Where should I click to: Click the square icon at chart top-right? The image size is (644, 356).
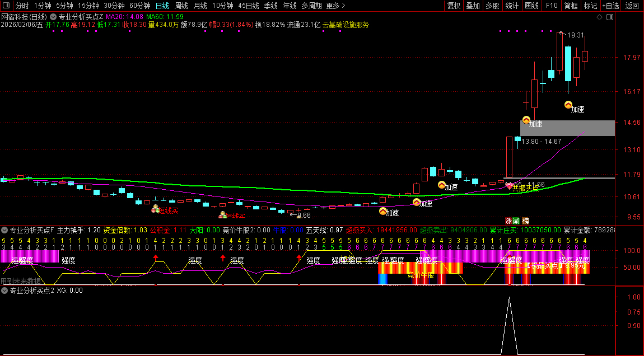click(x=610, y=17)
